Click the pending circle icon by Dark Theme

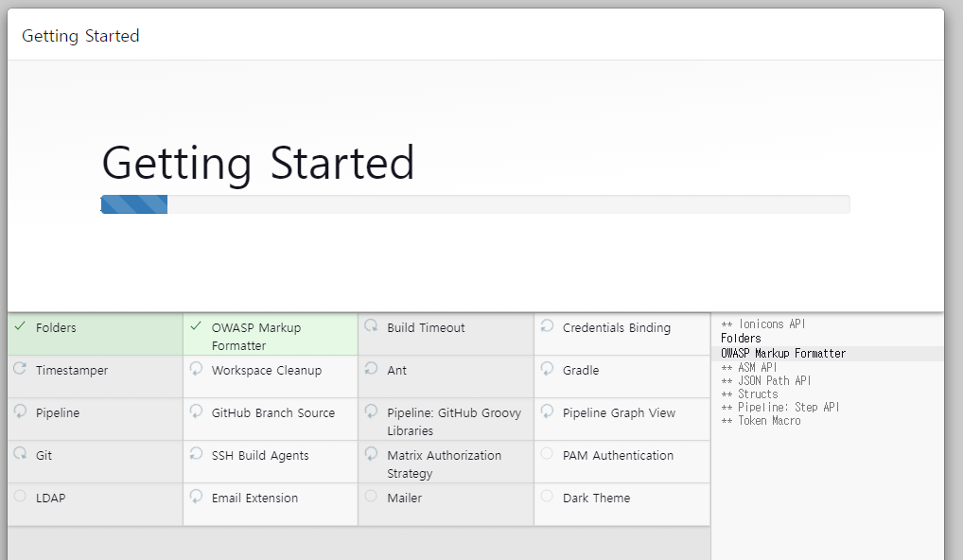coord(547,496)
